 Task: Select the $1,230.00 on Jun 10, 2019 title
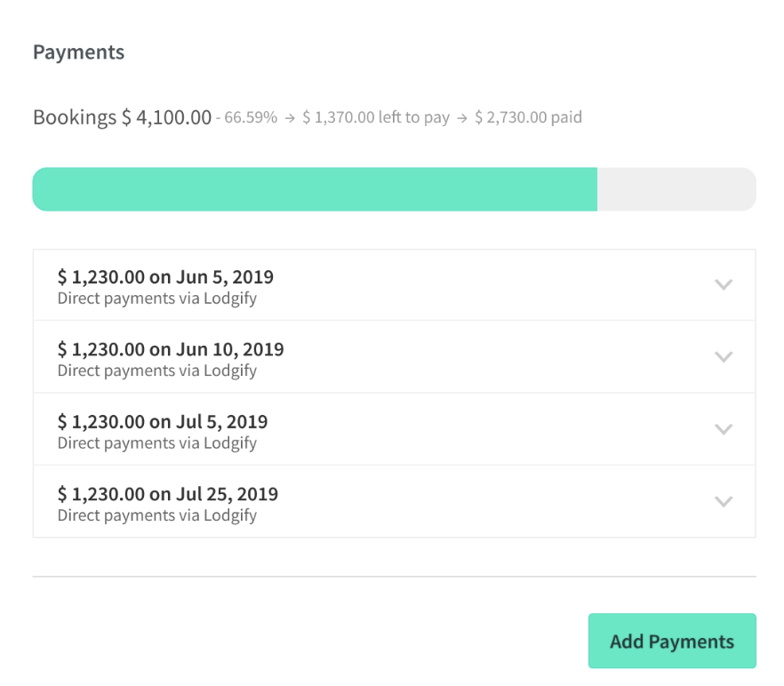[x=171, y=349]
